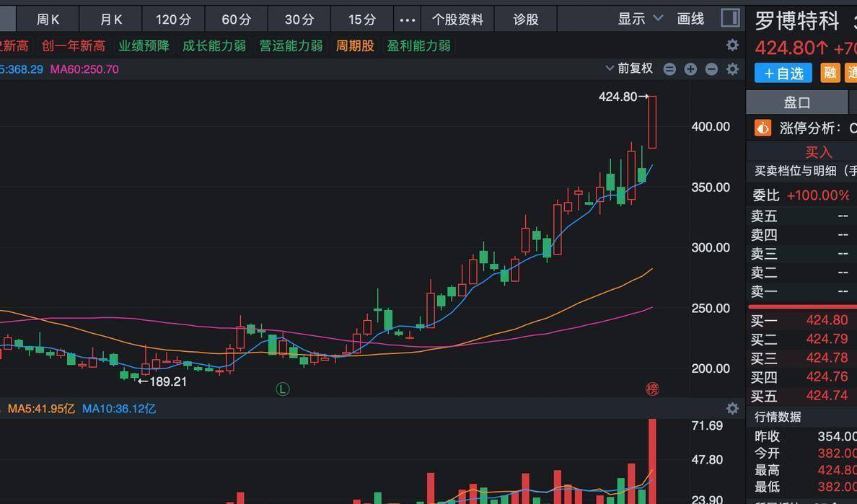This screenshot has height=504, width=857.
Task: Toggle the right side panel layout icon
Action: pyautogui.click(x=730, y=18)
